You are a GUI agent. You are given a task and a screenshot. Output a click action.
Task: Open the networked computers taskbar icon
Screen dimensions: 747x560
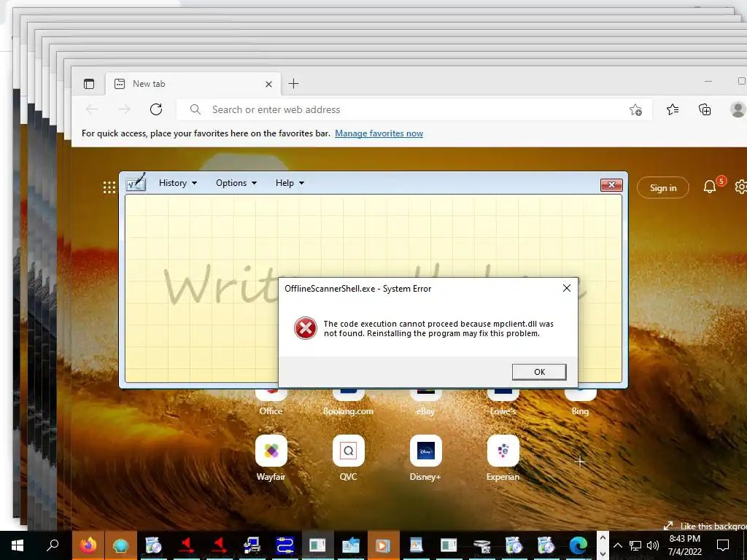[252, 545]
